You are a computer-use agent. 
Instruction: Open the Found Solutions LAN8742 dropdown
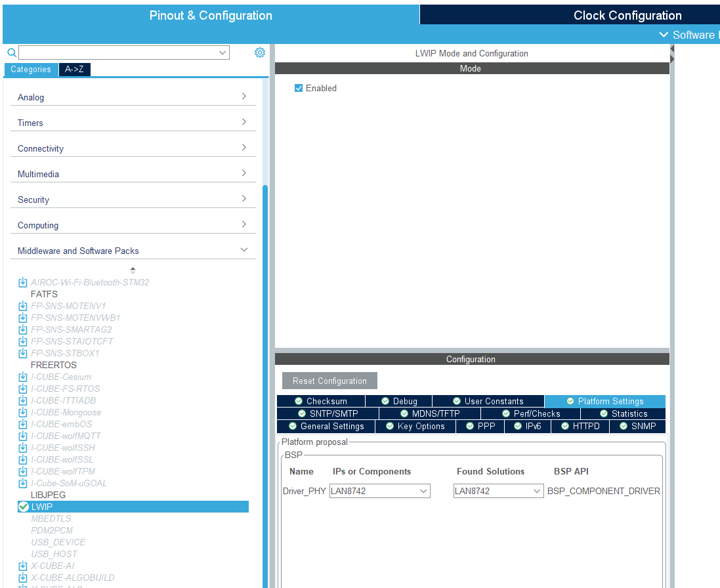(x=498, y=491)
